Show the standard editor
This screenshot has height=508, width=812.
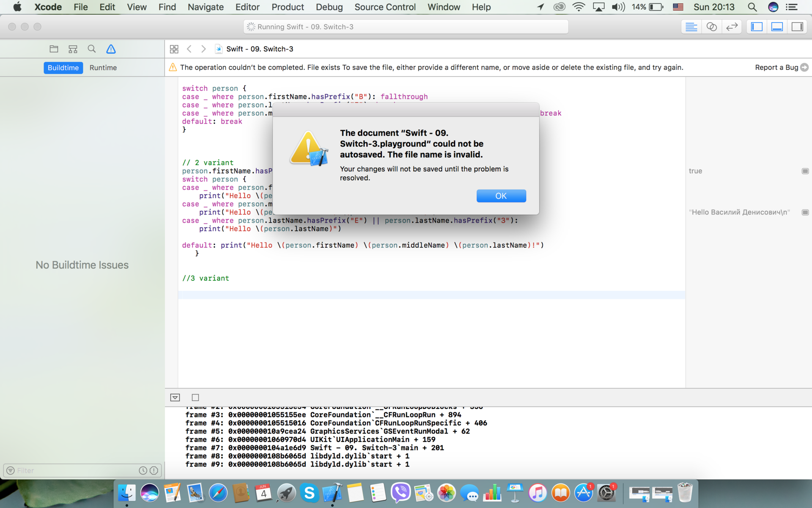pyautogui.click(x=691, y=27)
